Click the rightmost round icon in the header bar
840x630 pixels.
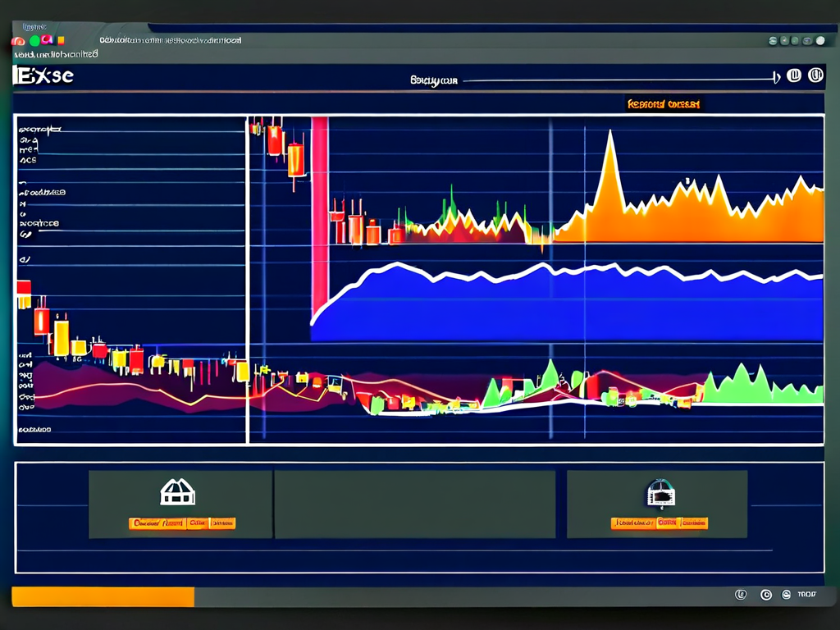[815, 76]
